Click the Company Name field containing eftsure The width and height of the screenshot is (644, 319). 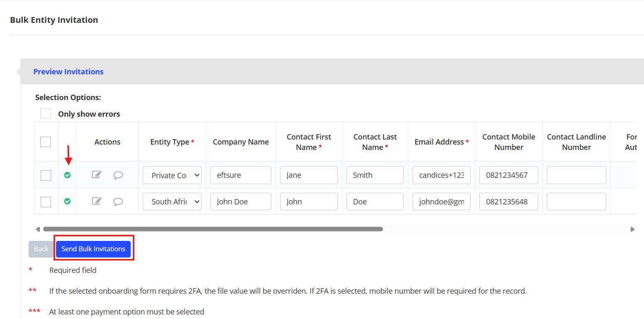(x=241, y=175)
